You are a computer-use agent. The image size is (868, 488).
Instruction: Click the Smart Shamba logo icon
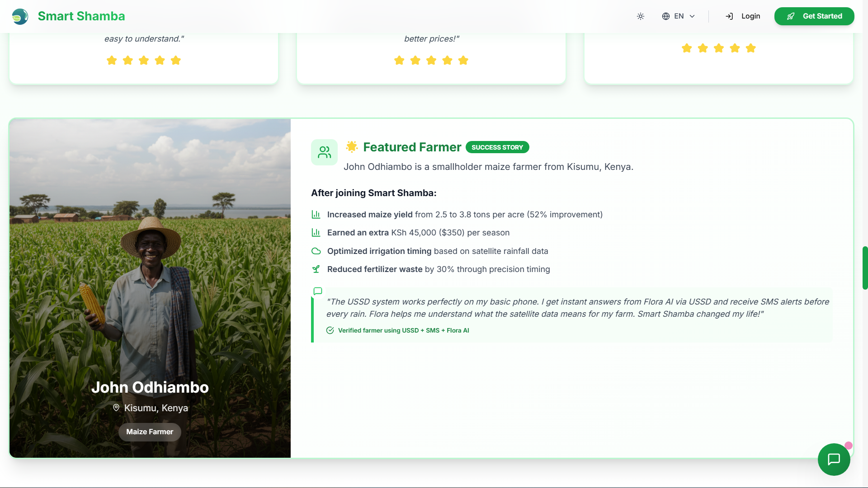(x=20, y=16)
